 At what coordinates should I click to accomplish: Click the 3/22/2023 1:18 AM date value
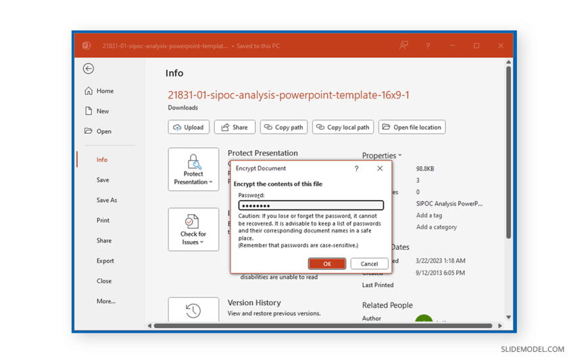(440, 261)
